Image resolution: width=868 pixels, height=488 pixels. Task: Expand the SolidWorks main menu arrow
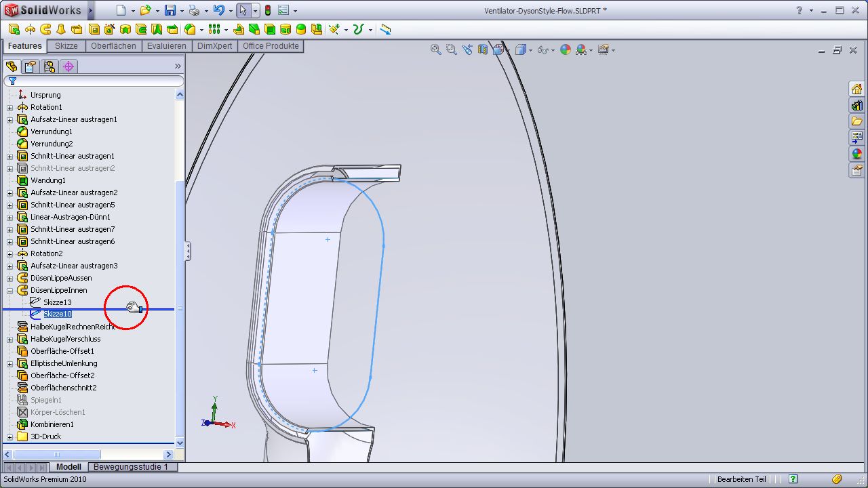91,10
